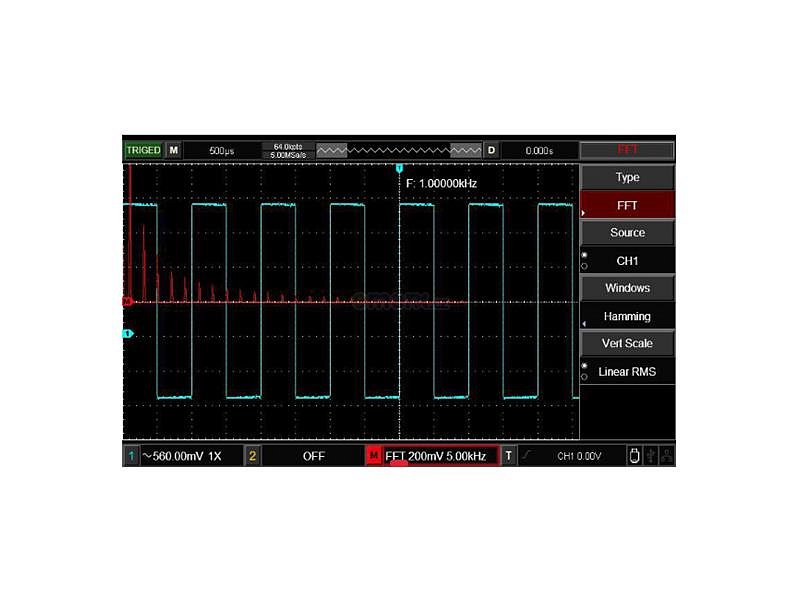
Task: Click the waveform memory position bar
Action: (398, 150)
